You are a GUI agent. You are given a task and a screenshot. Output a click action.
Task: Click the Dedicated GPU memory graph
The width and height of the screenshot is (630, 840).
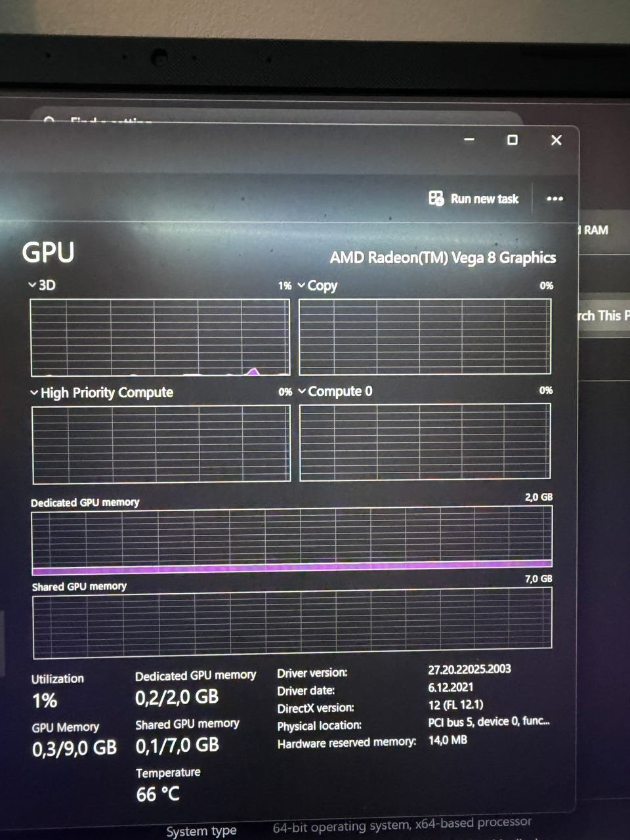[x=292, y=541]
